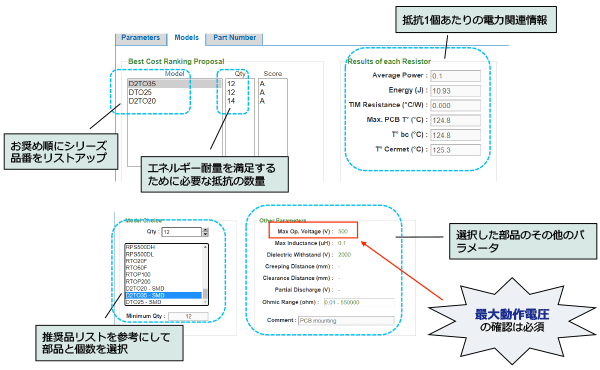600x370 pixels.
Task: Choose RPS500DH in the model list
Action: [163, 247]
